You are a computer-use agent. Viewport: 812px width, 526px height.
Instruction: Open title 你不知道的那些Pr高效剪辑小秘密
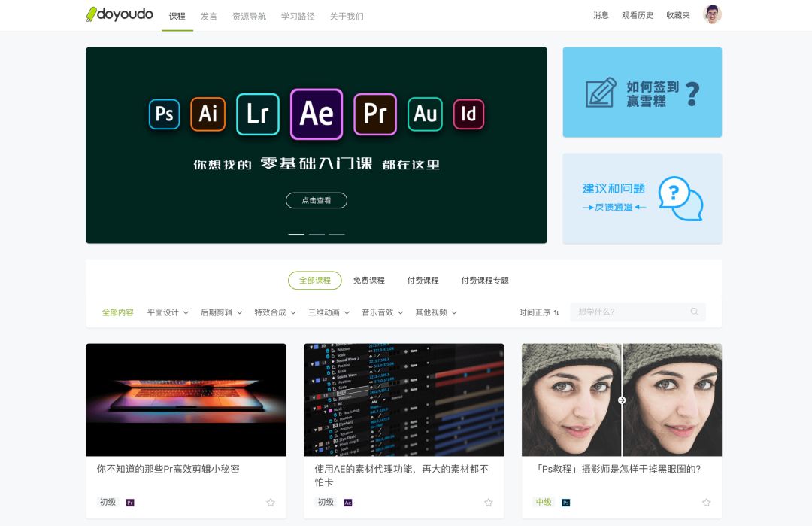168,469
